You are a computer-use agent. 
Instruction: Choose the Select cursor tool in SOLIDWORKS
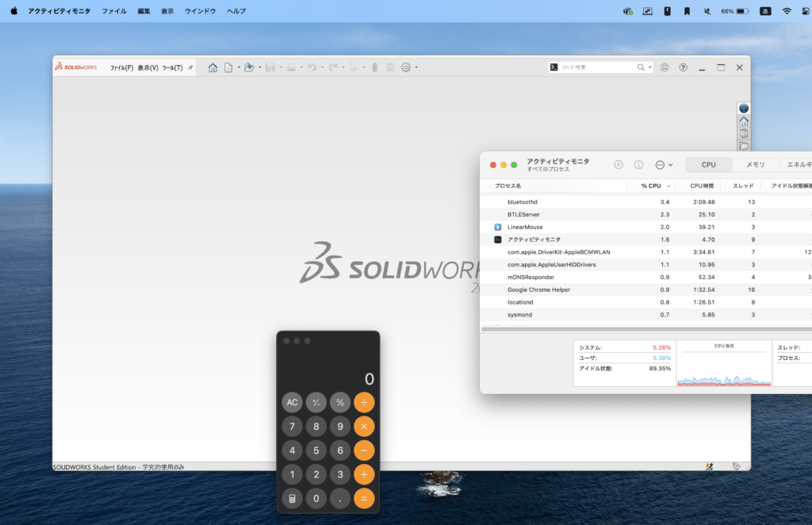(x=354, y=67)
